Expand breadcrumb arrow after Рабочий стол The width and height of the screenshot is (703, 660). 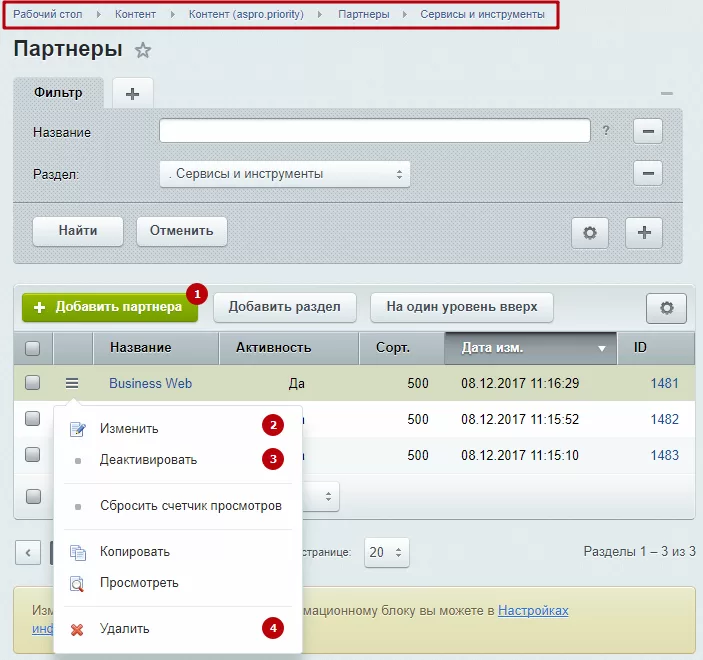coord(99,14)
